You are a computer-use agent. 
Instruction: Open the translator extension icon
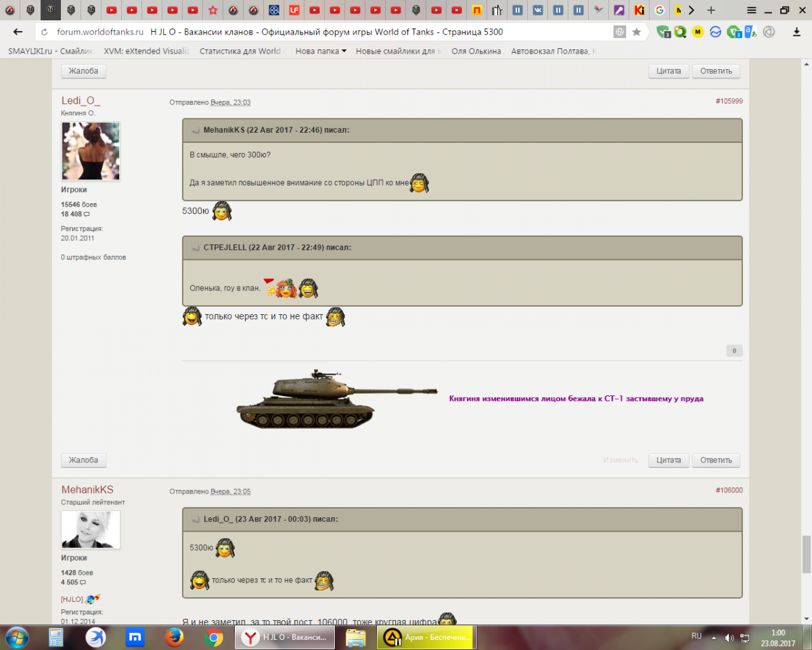(x=750, y=32)
